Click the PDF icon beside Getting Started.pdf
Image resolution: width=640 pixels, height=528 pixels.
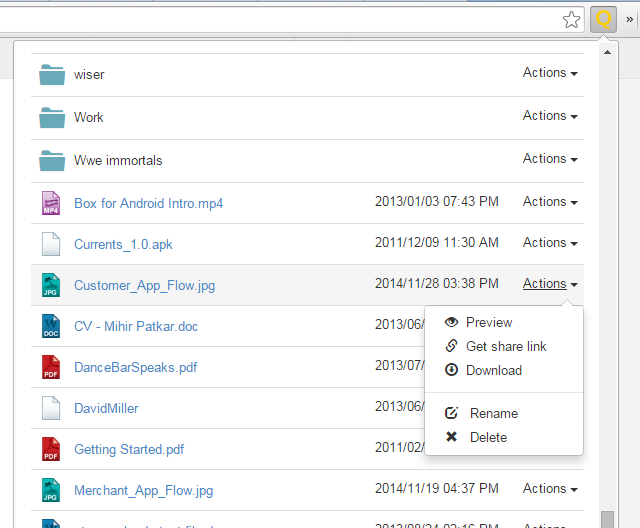[x=51, y=449]
